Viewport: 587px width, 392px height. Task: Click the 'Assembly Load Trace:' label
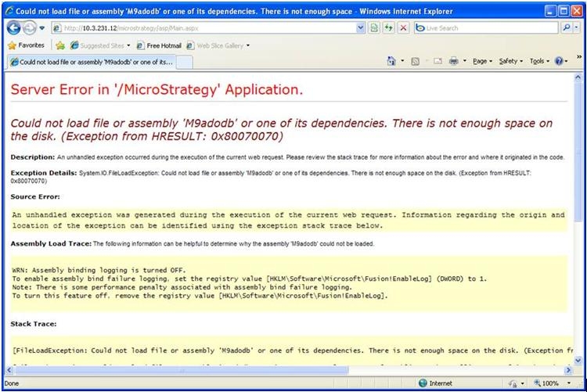[x=51, y=244]
